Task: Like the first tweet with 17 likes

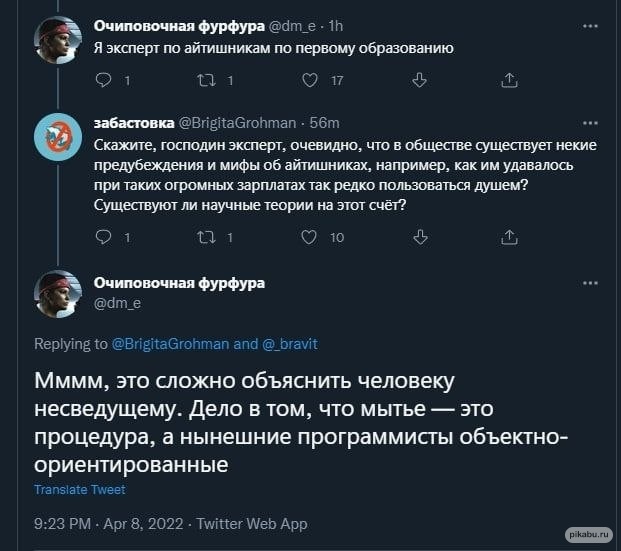Action: pyautogui.click(x=310, y=79)
